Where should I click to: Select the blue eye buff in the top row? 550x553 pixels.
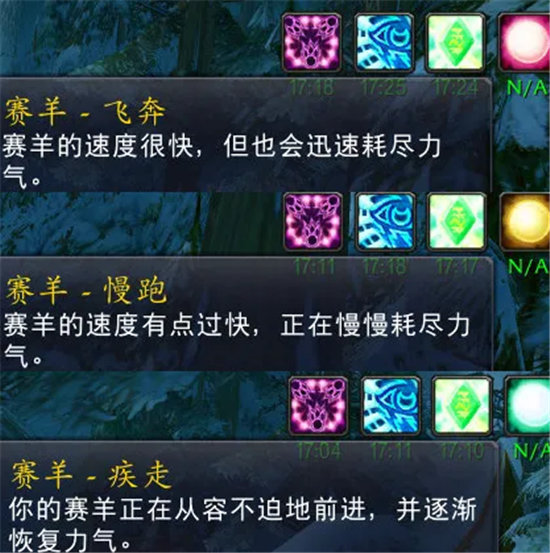click(384, 42)
